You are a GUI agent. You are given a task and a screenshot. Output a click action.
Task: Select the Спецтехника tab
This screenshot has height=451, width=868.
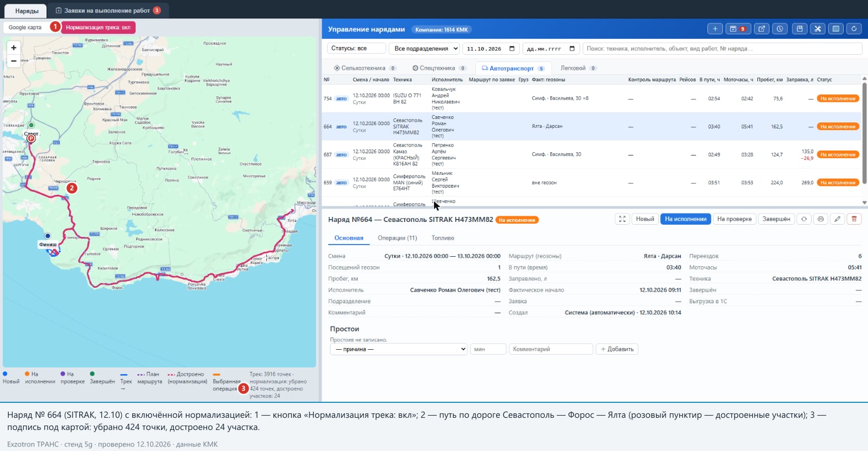pyautogui.click(x=440, y=68)
